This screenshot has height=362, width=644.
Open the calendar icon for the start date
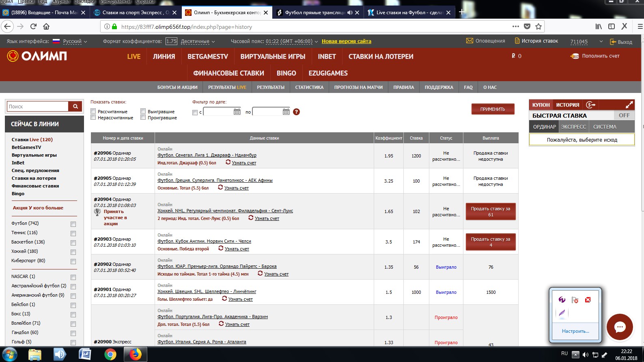point(237,112)
